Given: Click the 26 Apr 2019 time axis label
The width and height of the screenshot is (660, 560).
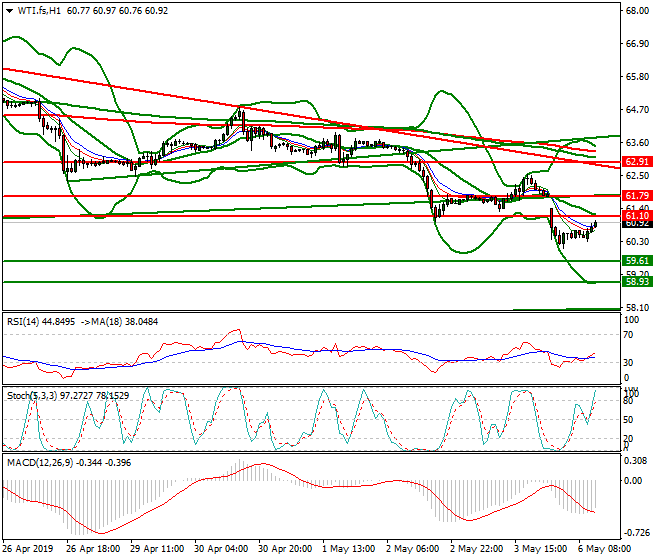Looking at the screenshot, I should point(28,549).
